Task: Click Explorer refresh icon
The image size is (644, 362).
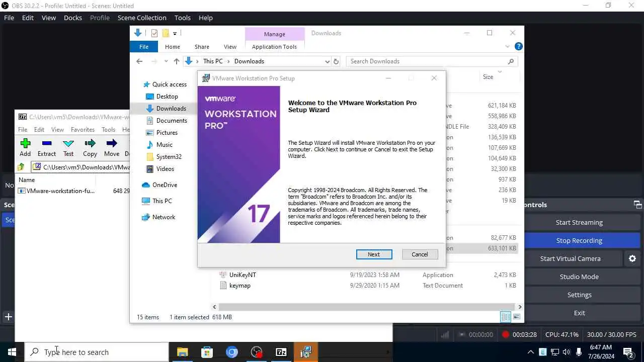Action: [337, 61]
